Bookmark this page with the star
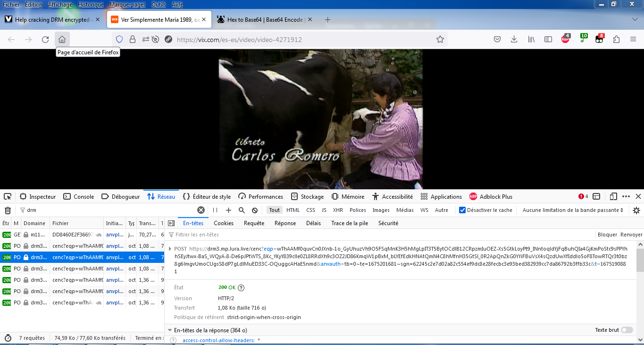 (x=440, y=40)
